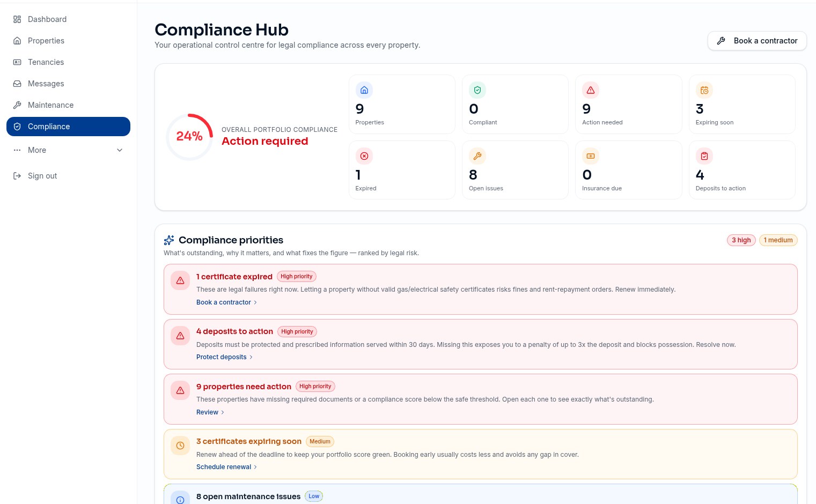The image size is (816, 504).
Task: Open Properties from the sidebar
Action: coord(68,41)
